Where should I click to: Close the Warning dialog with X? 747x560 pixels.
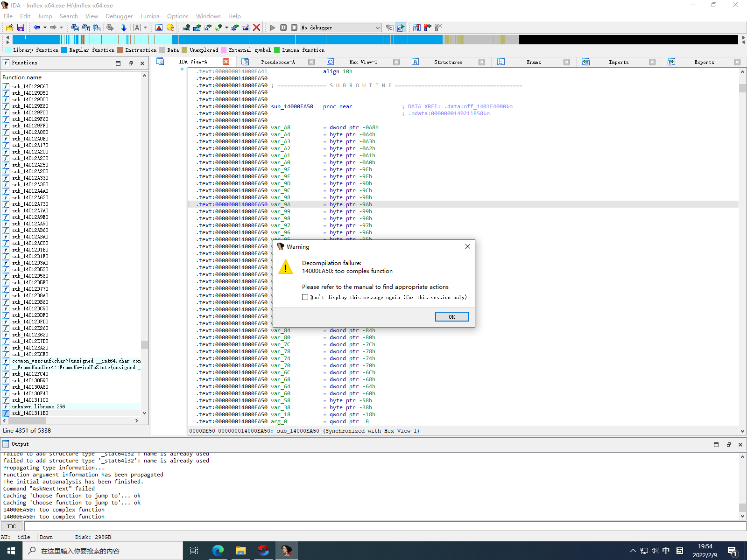(x=467, y=246)
